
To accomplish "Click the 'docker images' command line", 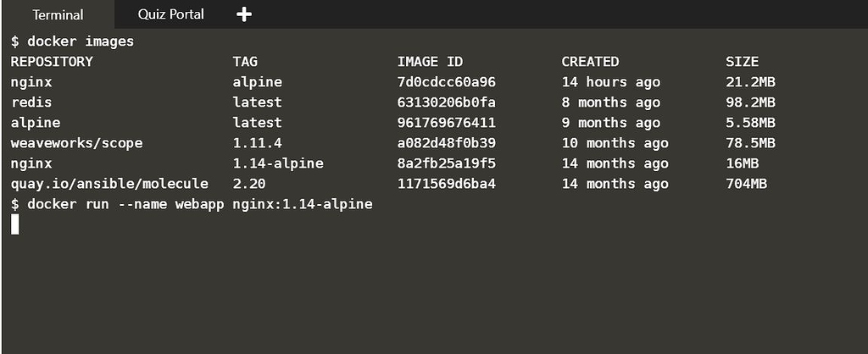I will click(72, 41).
